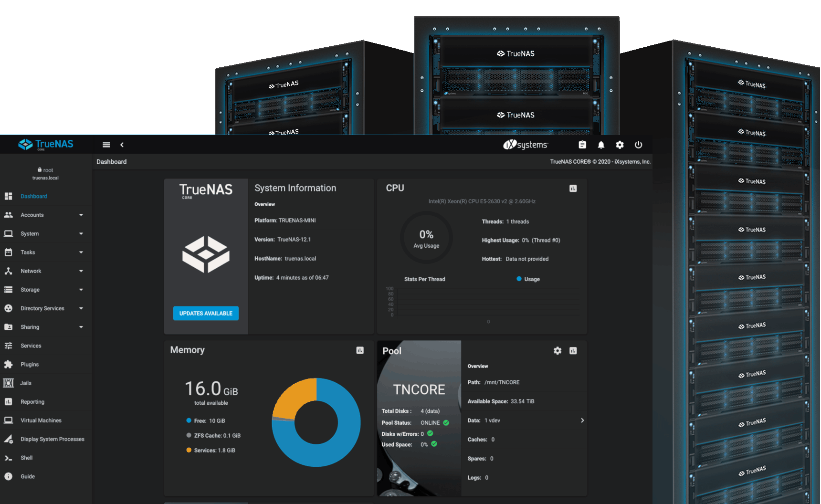The image size is (821, 504).
Task: Open Pool reports chart icon
Action: pyautogui.click(x=573, y=351)
